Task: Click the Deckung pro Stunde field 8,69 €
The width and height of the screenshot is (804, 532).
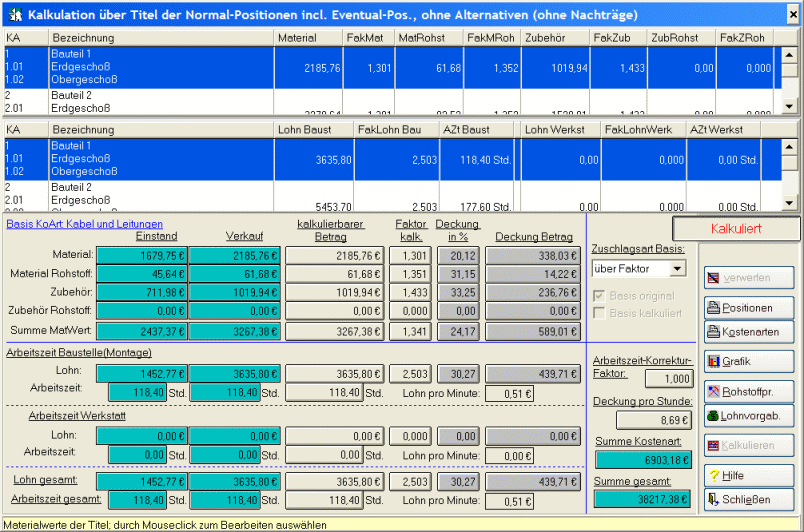Action: pyautogui.click(x=654, y=420)
